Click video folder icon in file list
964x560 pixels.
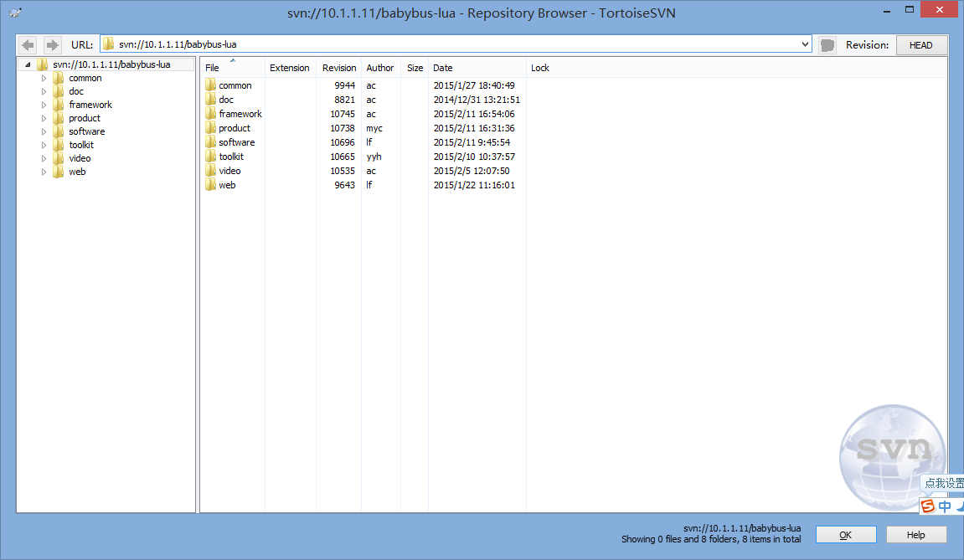(211, 170)
